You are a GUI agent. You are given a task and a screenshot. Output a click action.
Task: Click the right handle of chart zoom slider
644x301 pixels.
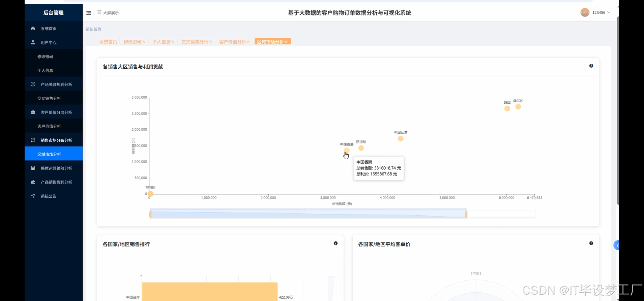tap(466, 214)
